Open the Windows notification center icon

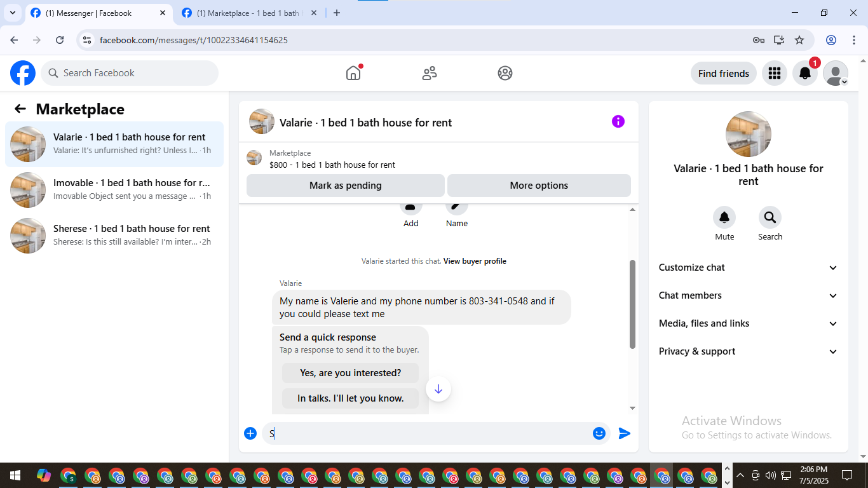tap(846, 475)
